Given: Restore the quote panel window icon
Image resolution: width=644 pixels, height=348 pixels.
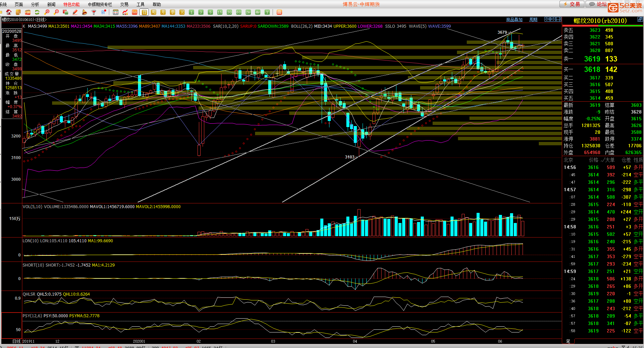Looking at the screenshot, I should (640, 20).
